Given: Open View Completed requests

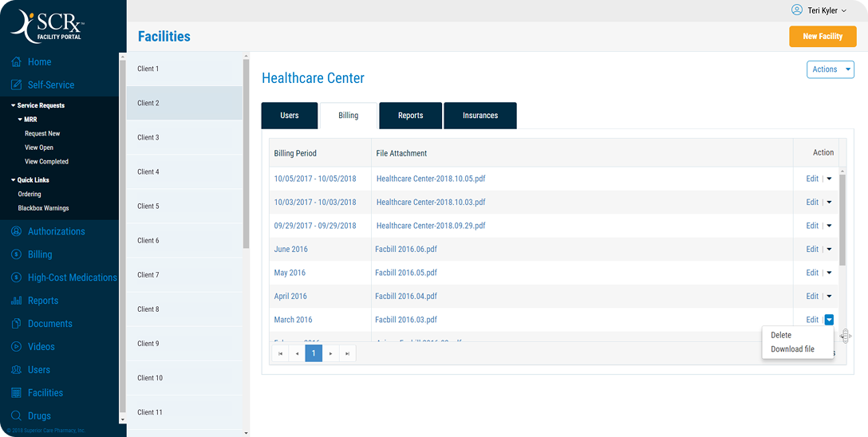Looking at the screenshot, I should (46, 162).
